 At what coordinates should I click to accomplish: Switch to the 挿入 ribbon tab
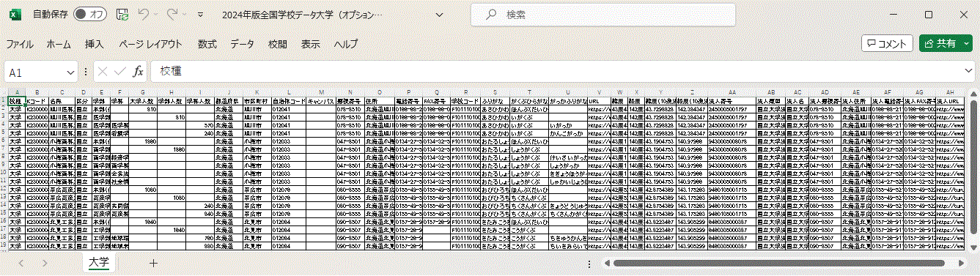95,44
